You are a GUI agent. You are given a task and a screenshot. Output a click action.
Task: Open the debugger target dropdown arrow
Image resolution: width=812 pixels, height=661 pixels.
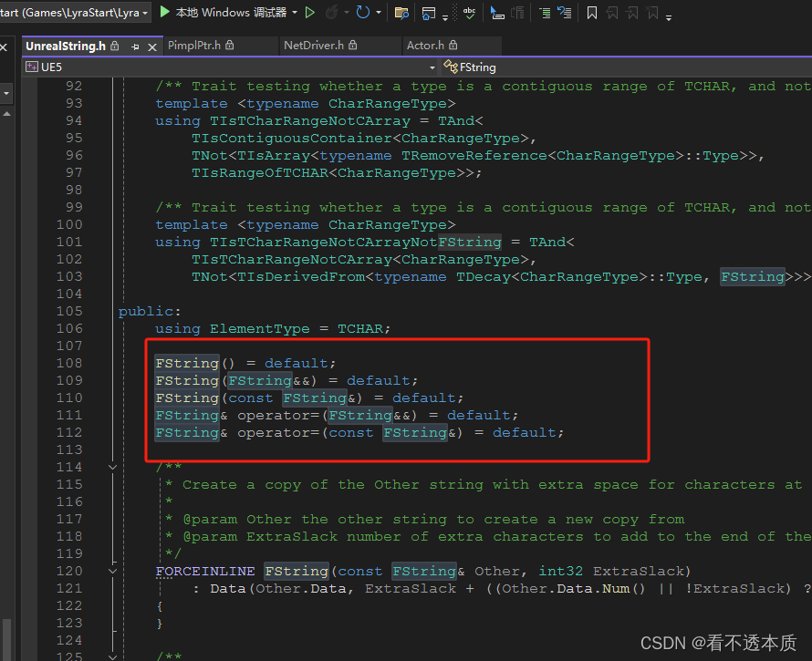point(295,12)
